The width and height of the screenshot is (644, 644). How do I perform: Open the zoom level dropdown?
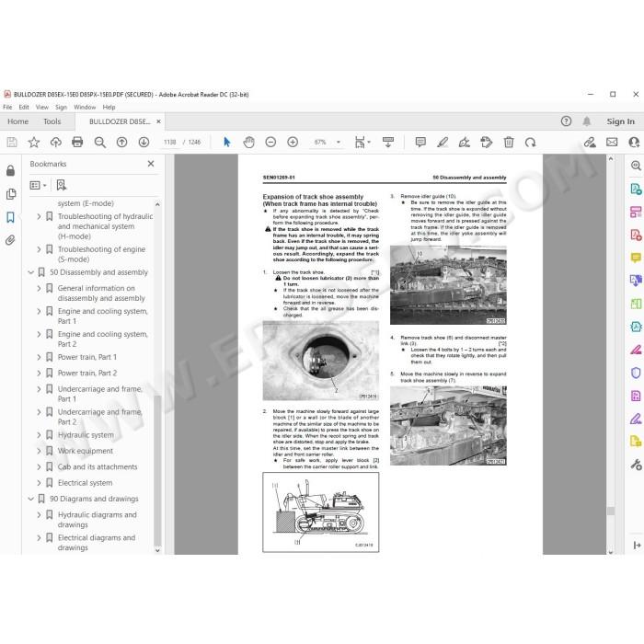(x=339, y=142)
